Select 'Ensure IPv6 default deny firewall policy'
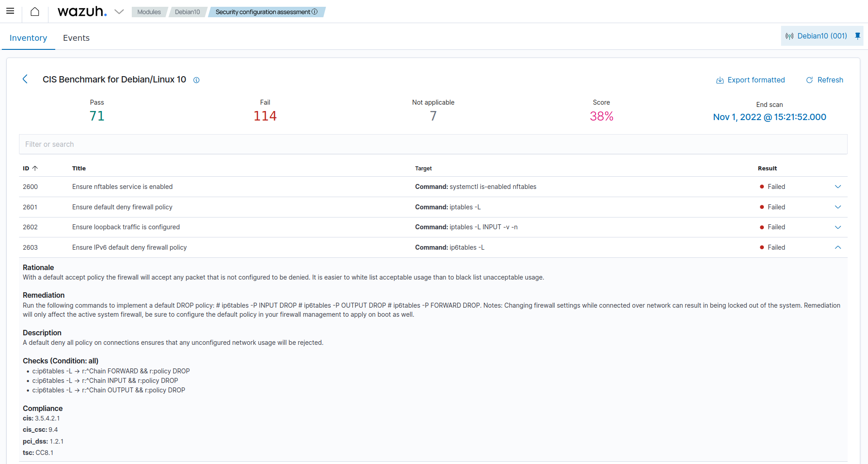 coord(129,247)
